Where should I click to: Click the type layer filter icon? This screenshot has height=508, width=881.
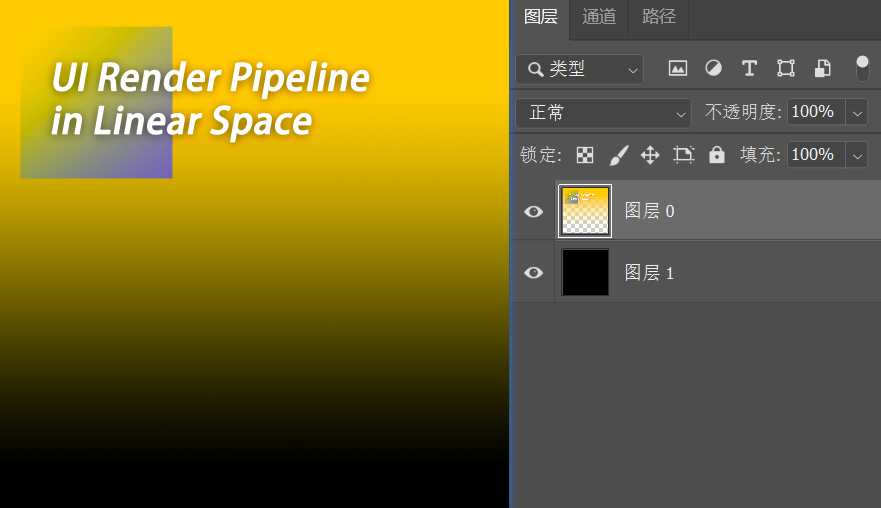[749, 68]
